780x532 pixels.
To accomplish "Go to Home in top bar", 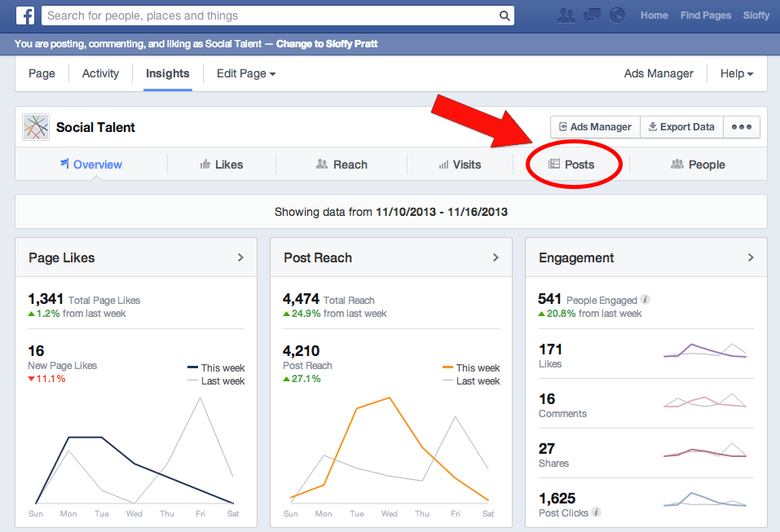I will tap(654, 15).
